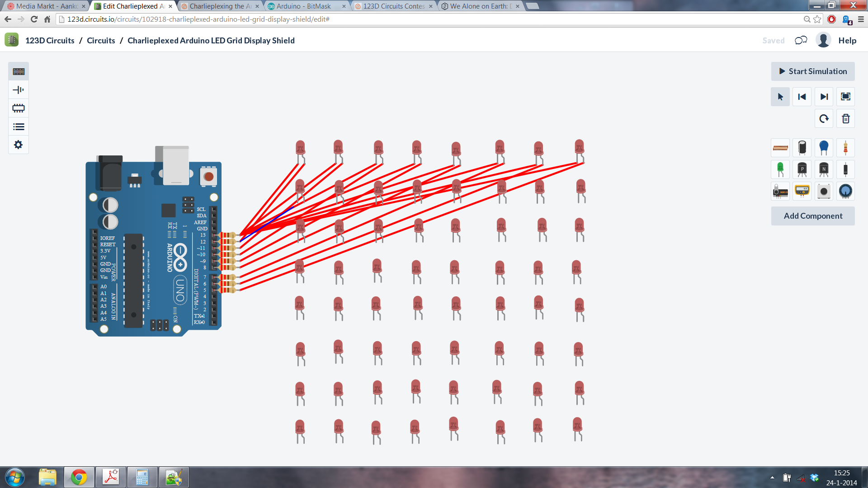The height and width of the screenshot is (488, 868).
Task: Open the PCB view
Action: point(18,108)
